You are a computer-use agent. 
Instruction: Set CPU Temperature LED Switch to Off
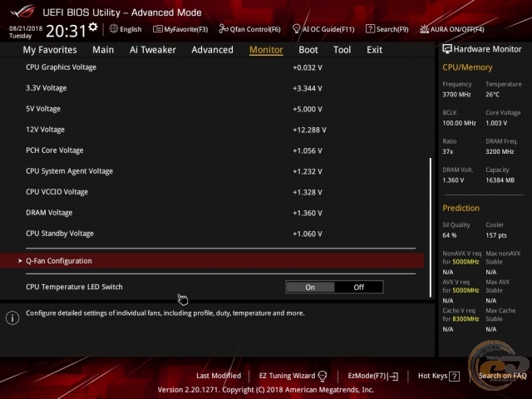tap(358, 287)
